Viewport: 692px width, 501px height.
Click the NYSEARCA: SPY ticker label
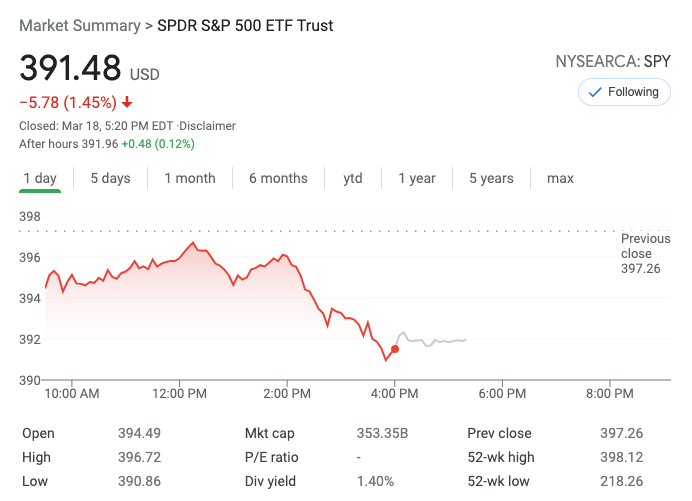click(x=613, y=62)
